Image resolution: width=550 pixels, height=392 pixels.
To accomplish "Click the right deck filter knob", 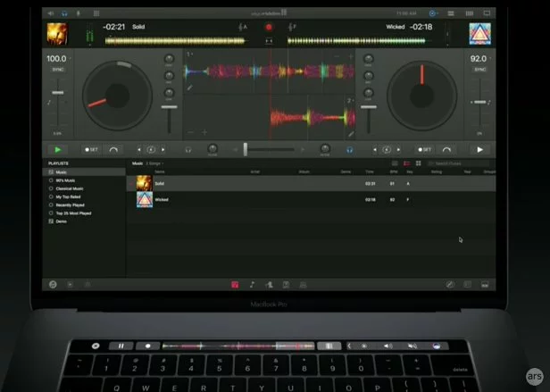I will point(325,148).
